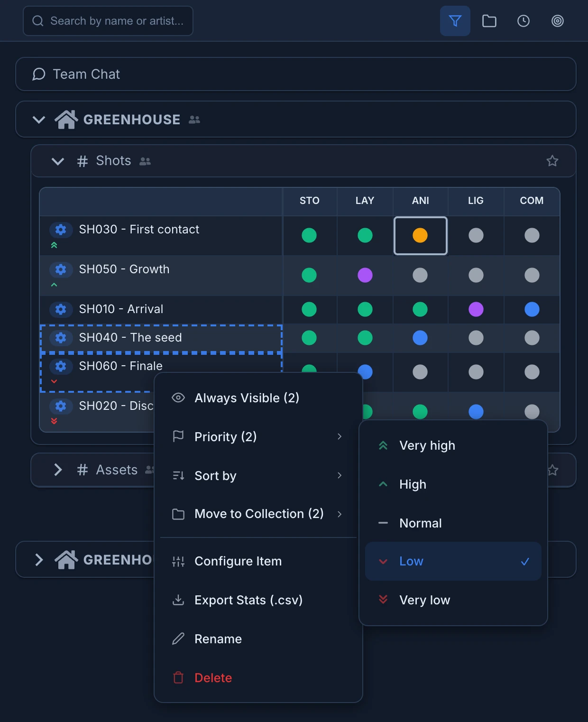Star the Shots collection

(x=552, y=161)
